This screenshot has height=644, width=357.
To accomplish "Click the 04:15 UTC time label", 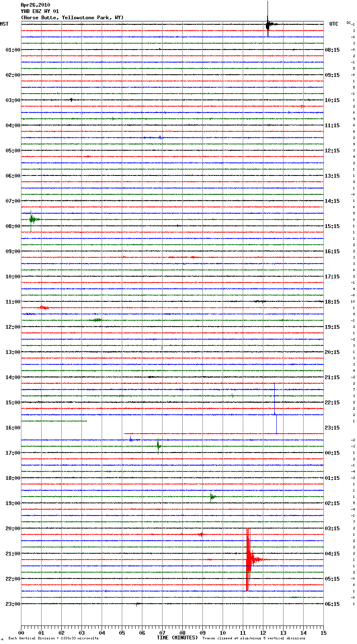I will 332,554.
